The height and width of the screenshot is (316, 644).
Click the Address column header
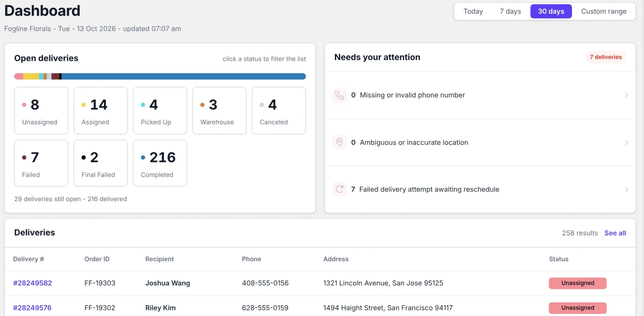click(x=336, y=259)
